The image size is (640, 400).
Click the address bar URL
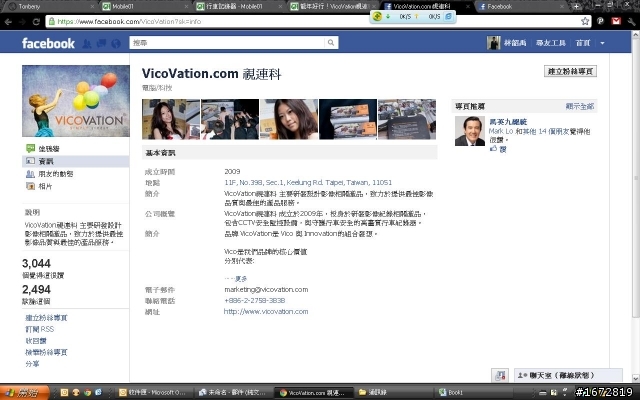pos(129,22)
